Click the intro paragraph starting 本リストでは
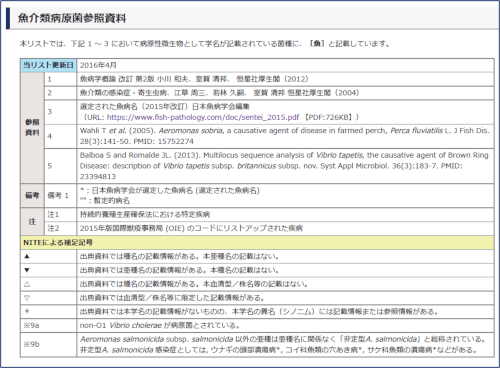Image resolution: width=500 pixels, height=368 pixels. point(205,44)
